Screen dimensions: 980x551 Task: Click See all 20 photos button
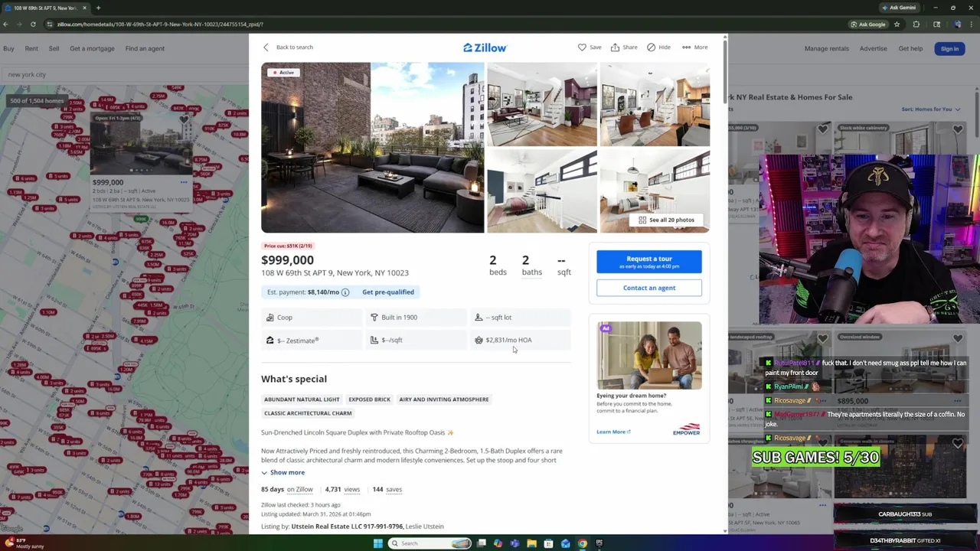click(x=666, y=220)
